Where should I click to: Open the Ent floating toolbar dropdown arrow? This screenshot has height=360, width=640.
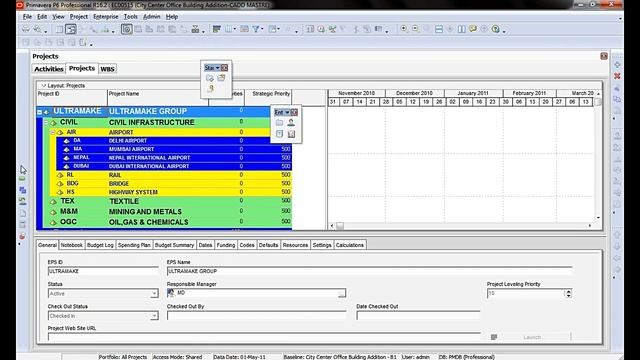pos(287,112)
